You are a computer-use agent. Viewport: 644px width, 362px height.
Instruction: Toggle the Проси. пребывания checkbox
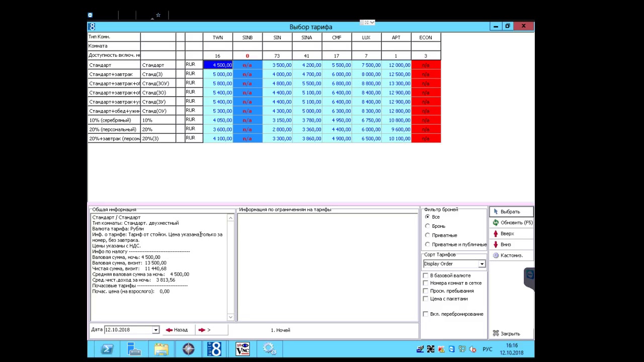click(x=426, y=291)
